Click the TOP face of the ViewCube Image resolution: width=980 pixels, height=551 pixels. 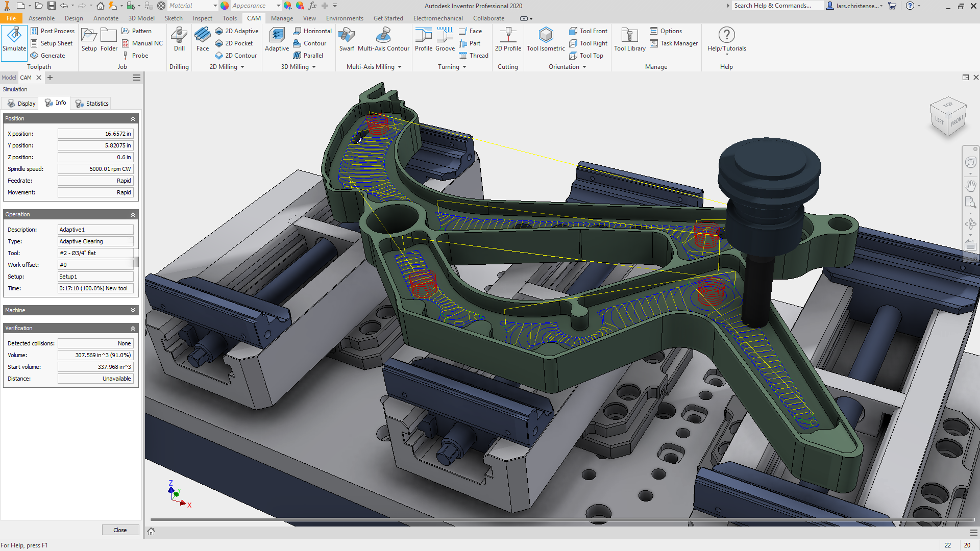click(x=948, y=106)
